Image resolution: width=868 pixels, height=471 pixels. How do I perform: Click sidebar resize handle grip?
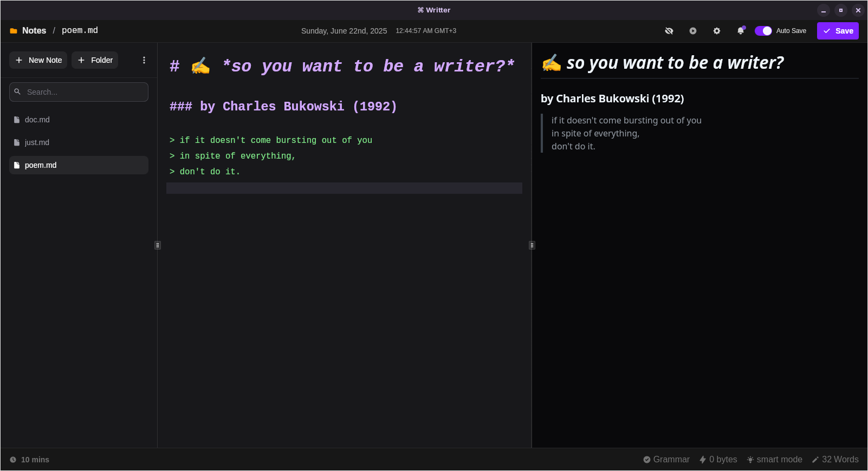(158, 245)
